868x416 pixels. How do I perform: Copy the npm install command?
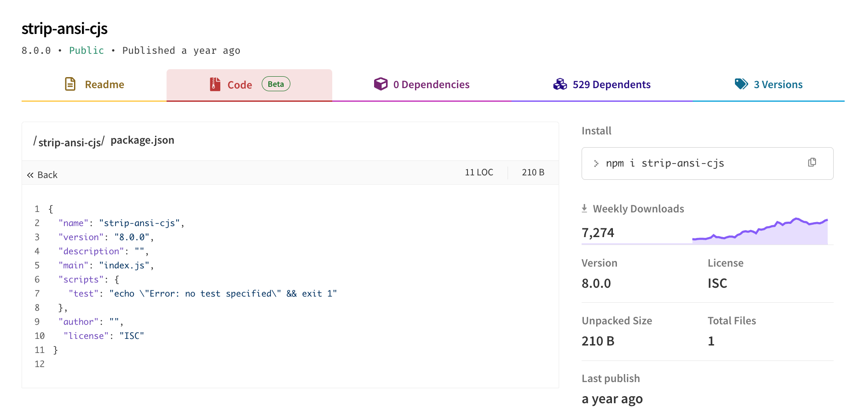[x=812, y=163]
